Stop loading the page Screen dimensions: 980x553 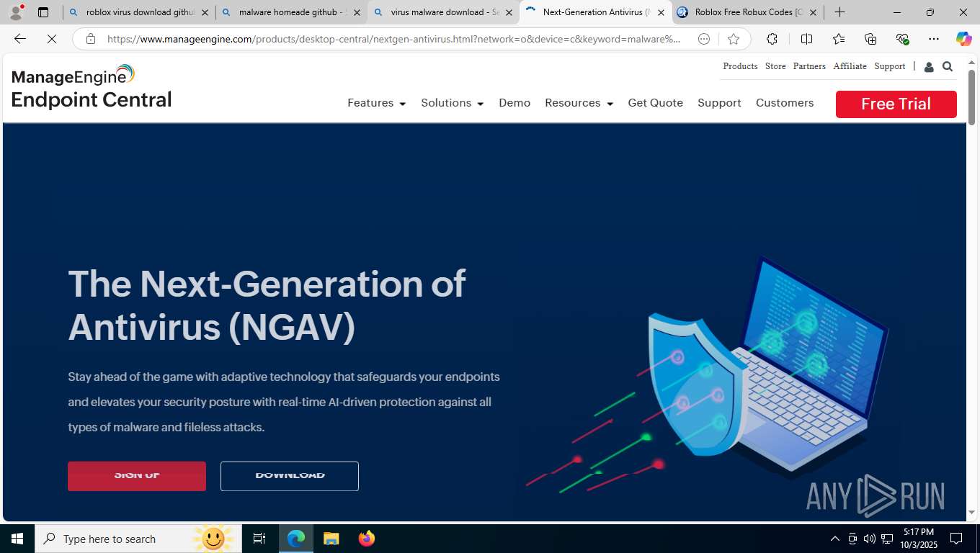coord(52,39)
